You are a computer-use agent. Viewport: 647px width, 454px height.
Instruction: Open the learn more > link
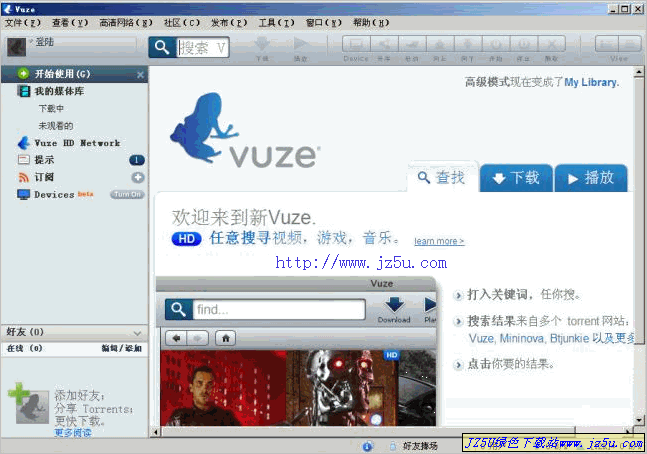coord(439,241)
